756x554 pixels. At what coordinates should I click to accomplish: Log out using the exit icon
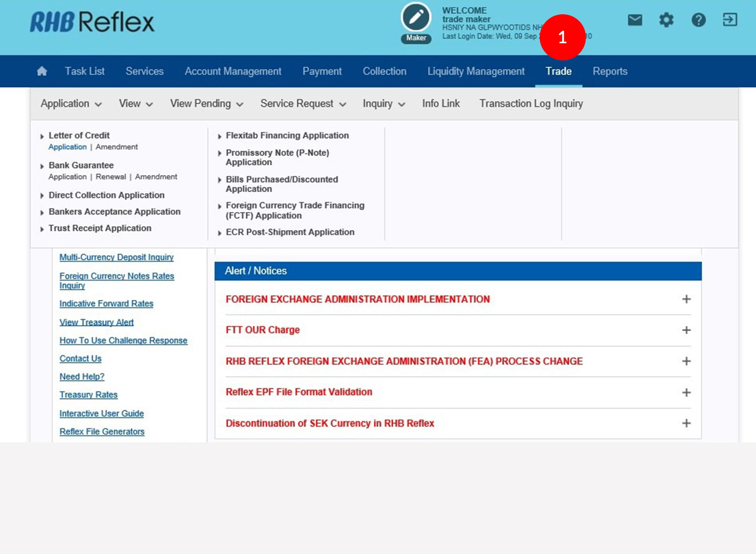730,20
